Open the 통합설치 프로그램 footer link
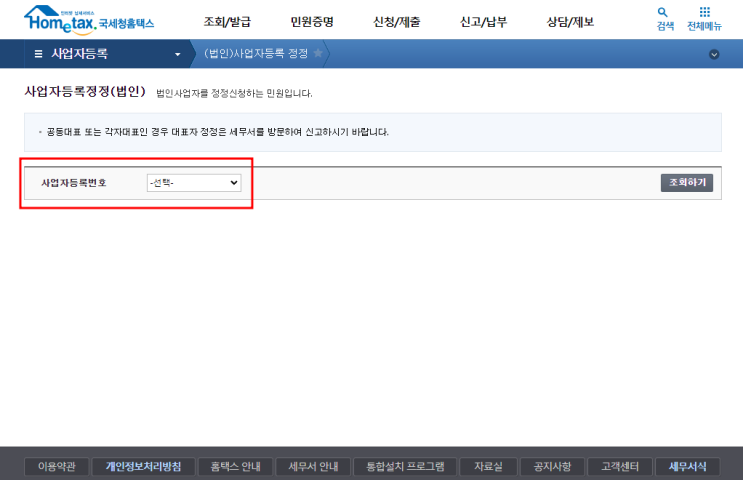Viewport: 743px width, 480px height. click(405, 466)
